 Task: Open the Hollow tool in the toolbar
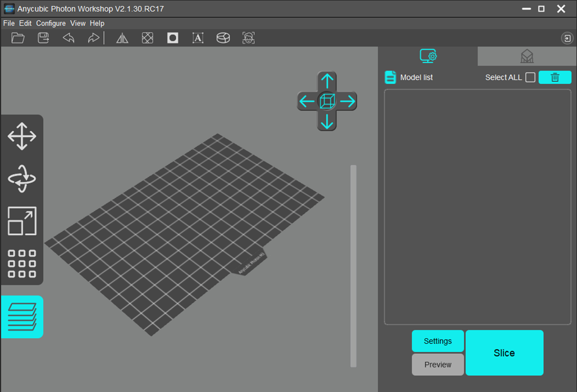(x=148, y=38)
